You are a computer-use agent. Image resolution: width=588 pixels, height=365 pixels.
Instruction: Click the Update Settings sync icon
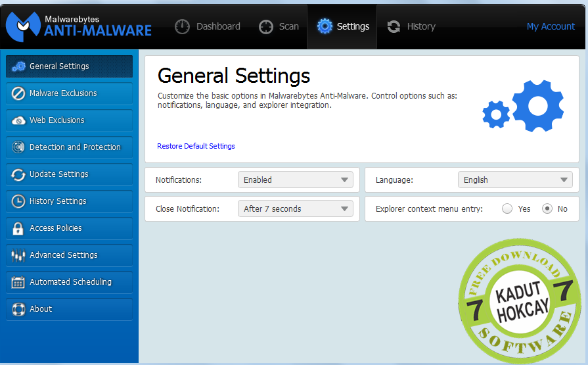point(18,175)
